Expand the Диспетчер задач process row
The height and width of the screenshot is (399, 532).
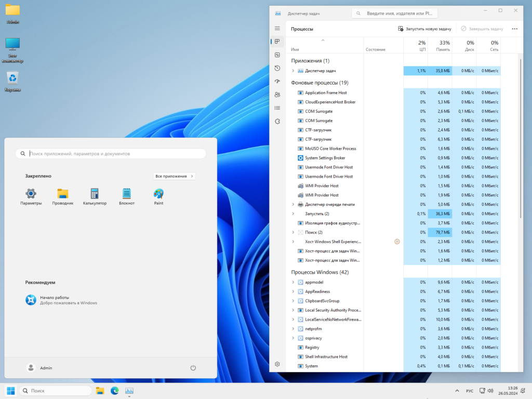pyautogui.click(x=293, y=71)
